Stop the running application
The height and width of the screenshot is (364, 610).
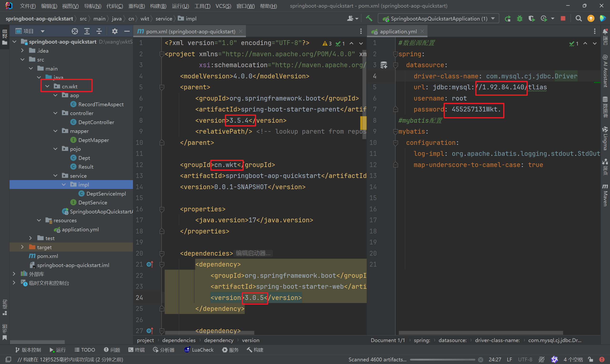coord(563,19)
